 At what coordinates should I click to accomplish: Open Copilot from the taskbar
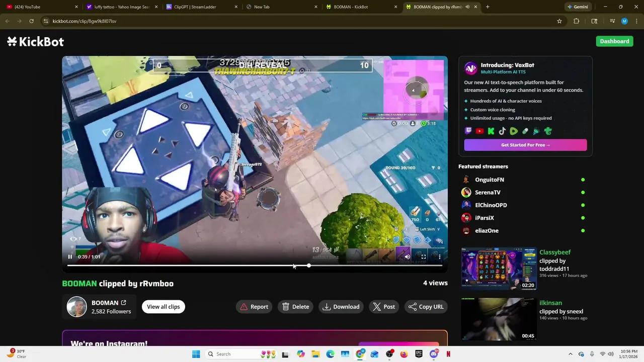tap(301, 354)
